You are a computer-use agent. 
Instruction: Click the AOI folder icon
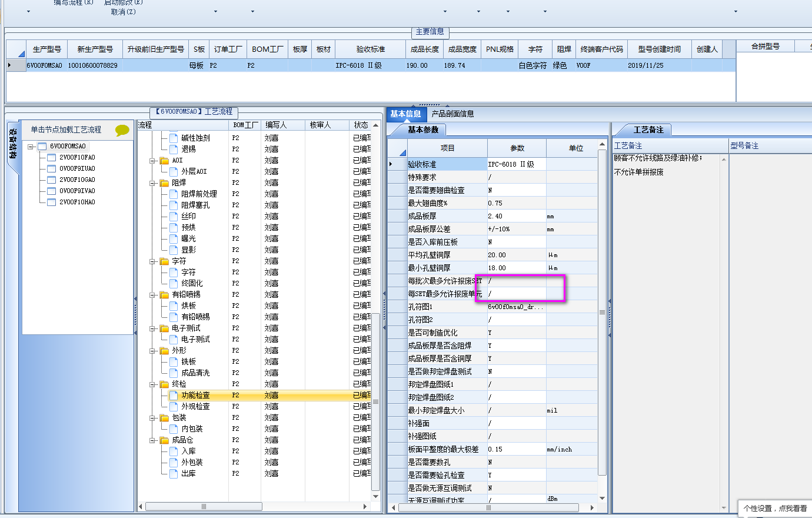click(164, 160)
